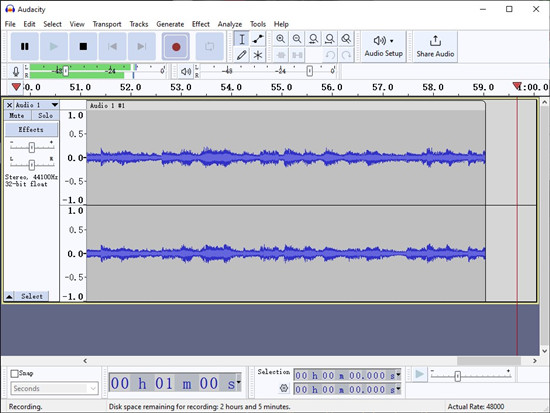Open the View menu
Image resolution: width=550 pixels, height=413 pixels.
click(x=77, y=24)
